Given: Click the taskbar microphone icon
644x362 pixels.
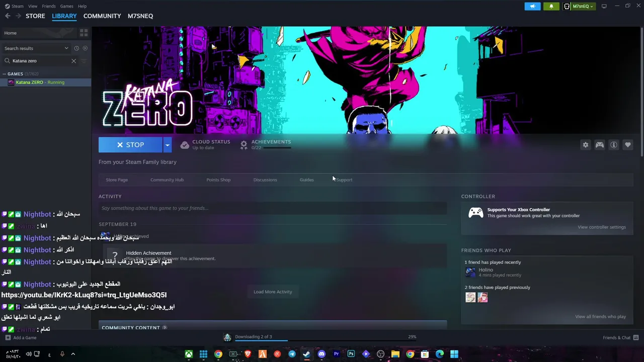Looking at the screenshot, I should coord(62,354).
